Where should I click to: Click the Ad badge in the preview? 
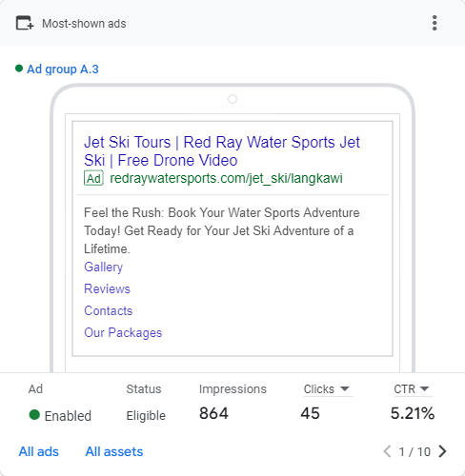tap(93, 178)
